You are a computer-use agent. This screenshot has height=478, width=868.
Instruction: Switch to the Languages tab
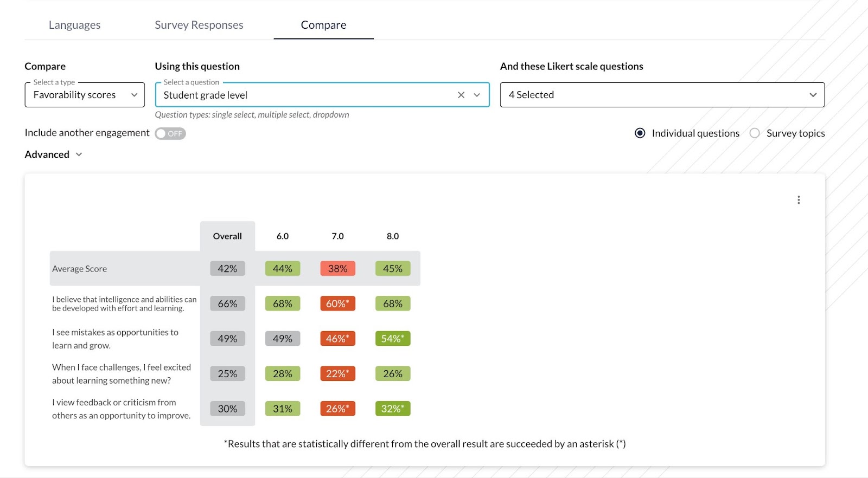click(x=75, y=25)
